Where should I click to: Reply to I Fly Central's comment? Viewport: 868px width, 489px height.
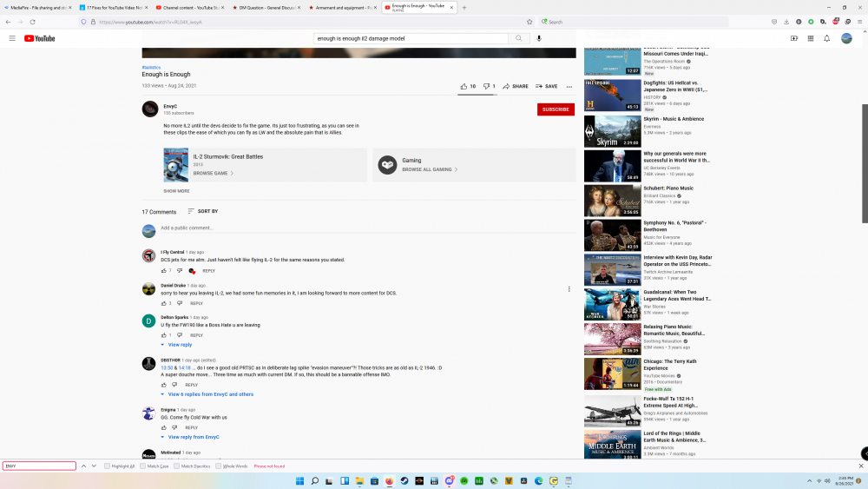click(x=208, y=271)
